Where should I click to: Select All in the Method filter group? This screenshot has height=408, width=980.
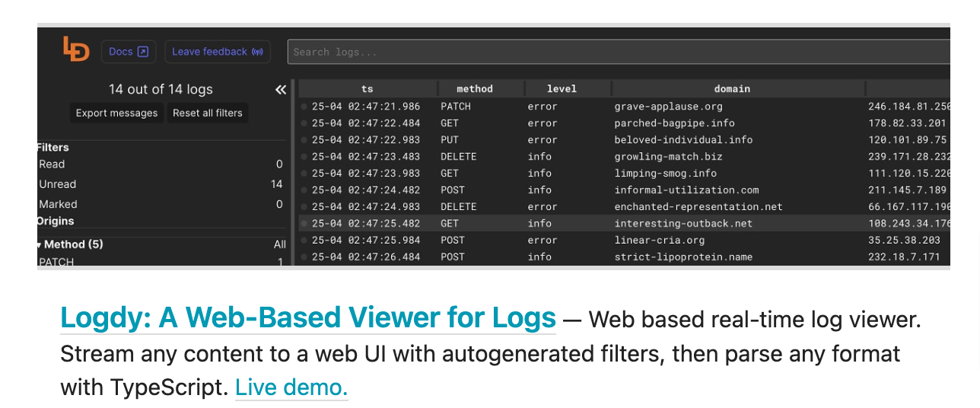click(279, 244)
